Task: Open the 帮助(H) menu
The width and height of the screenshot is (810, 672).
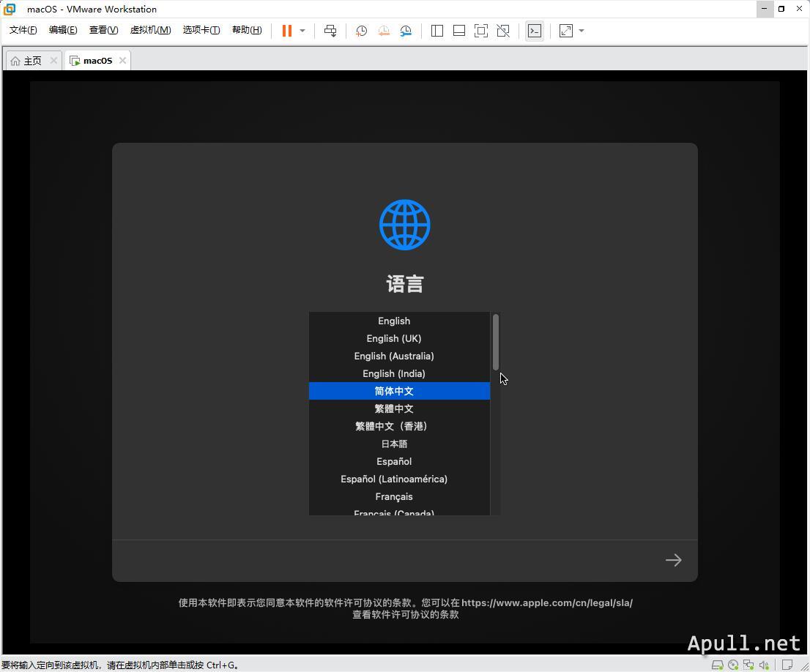Action: pyautogui.click(x=247, y=30)
